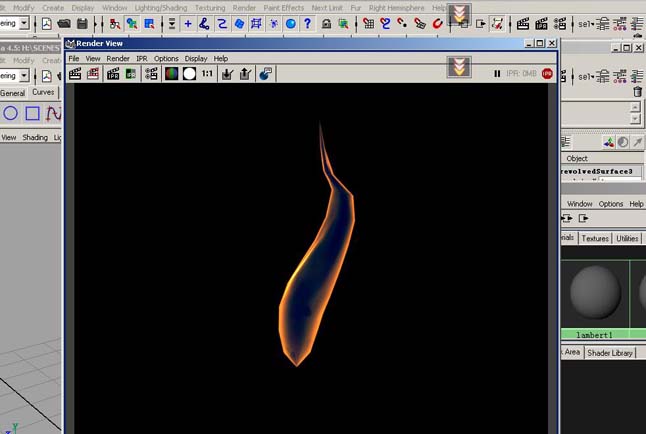Click the surfaces selection mask icon

tap(239, 24)
